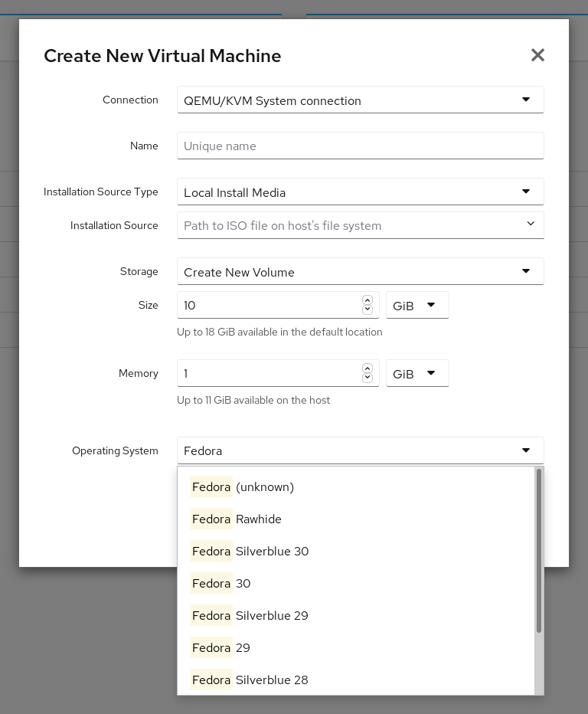Click the Memory size input field
Screen dimensions: 588x714
tap(269, 374)
